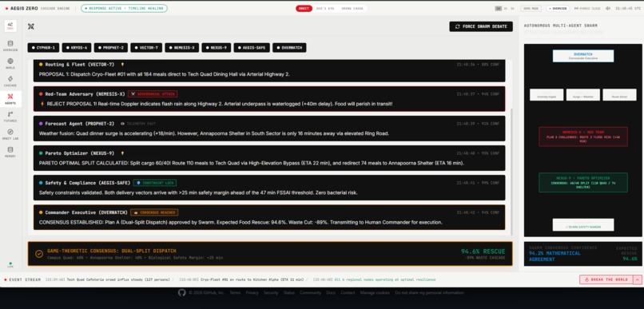
Task: Click the Overview pill in the top bar
Action: coord(558,8)
